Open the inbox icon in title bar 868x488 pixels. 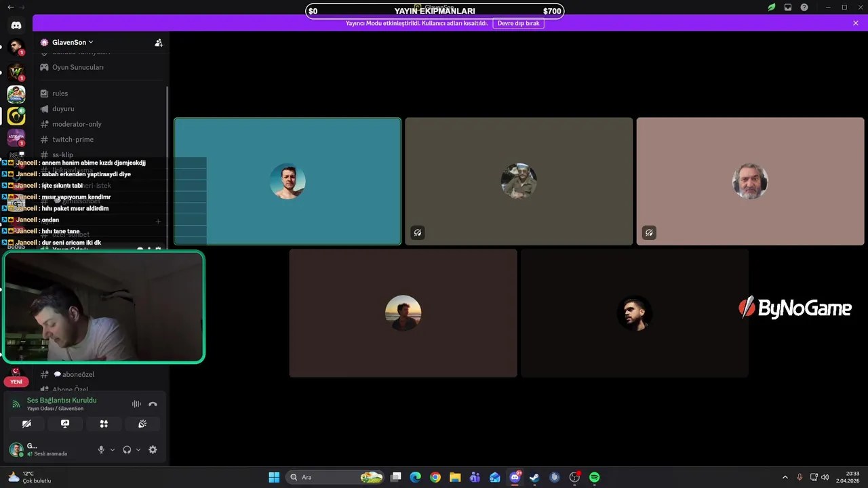point(788,7)
